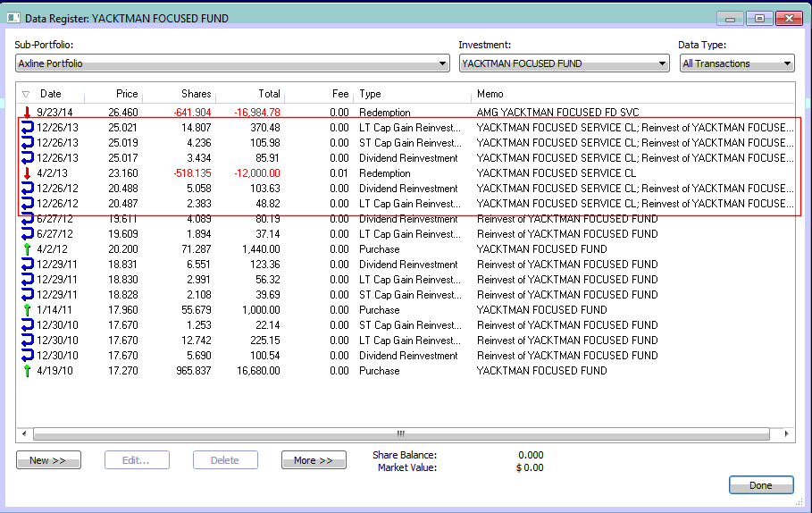Click the reinvest icon for 12/30/10 shares 5.690
812x513 pixels.
click(x=28, y=356)
